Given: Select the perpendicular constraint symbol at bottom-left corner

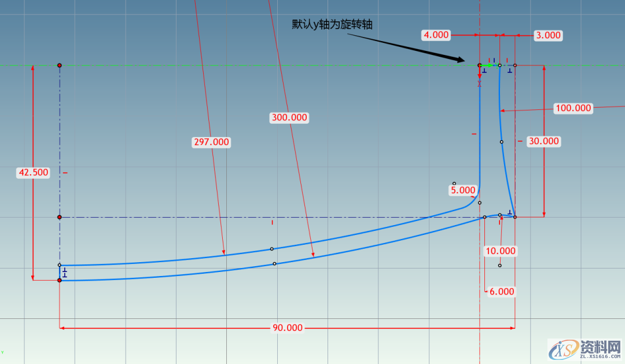Looking at the screenshot, I should click(x=65, y=272).
